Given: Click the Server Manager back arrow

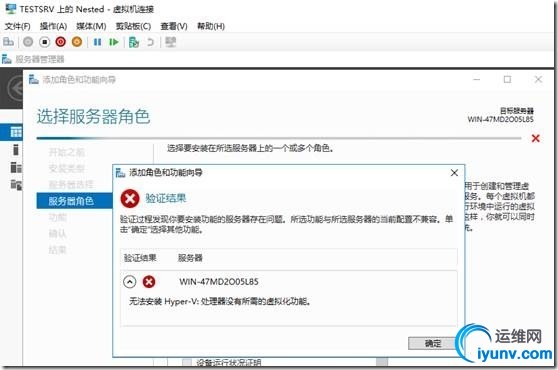Looking at the screenshot, I should tap(16, 88).
